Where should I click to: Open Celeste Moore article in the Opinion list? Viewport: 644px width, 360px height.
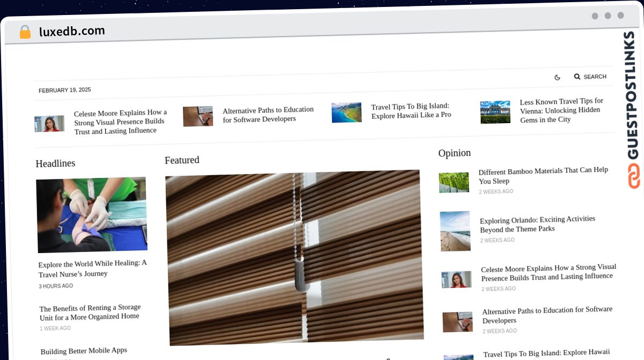[548, 272]
